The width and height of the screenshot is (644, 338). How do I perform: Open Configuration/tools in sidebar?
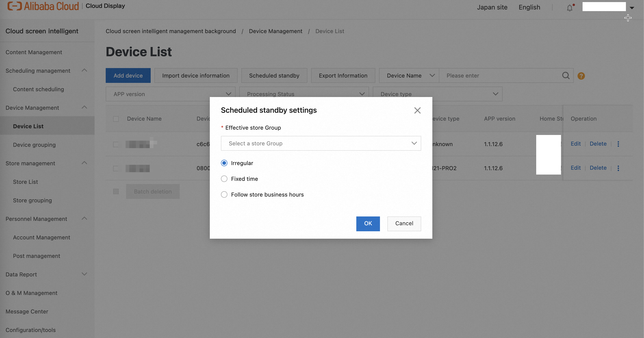coord(31,330)
